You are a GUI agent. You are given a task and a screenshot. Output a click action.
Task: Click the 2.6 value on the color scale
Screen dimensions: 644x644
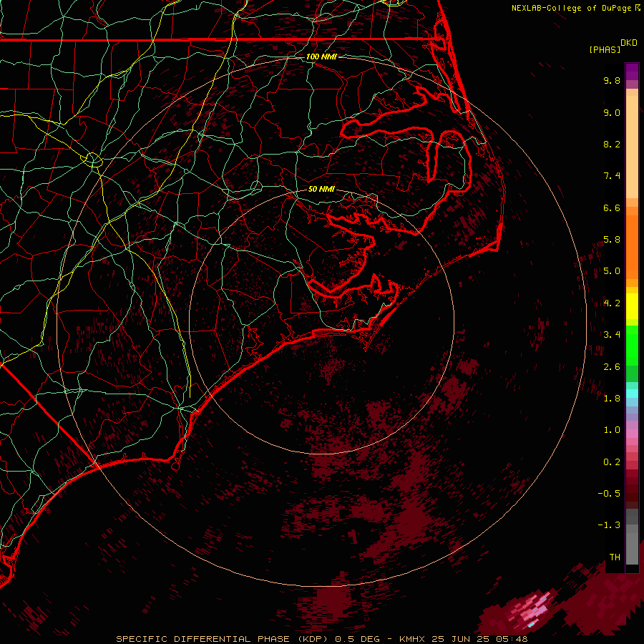612,367
